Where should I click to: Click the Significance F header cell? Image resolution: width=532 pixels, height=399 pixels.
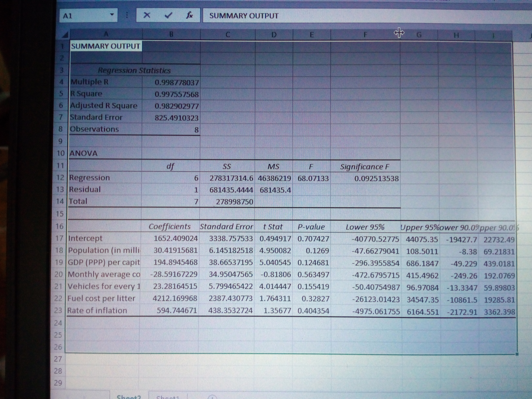(x=365, y=166)
